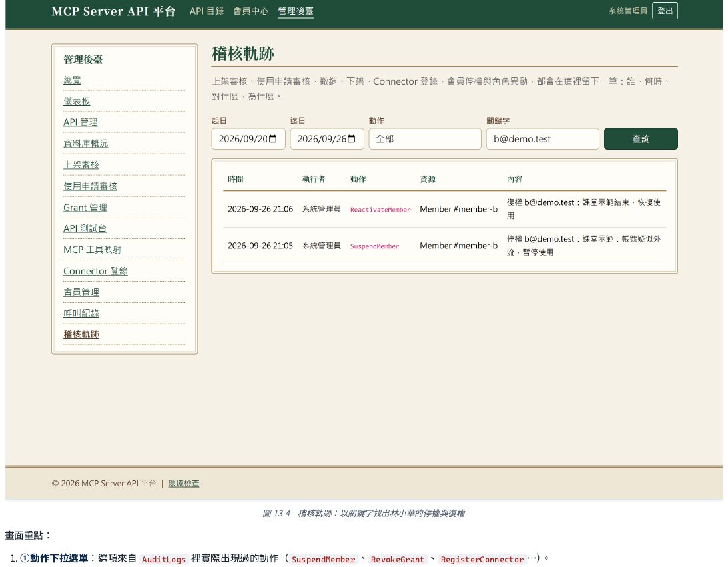Open API 測試台 in the sidebar
The width and height of the screenshot is (728, 567).
85,228
